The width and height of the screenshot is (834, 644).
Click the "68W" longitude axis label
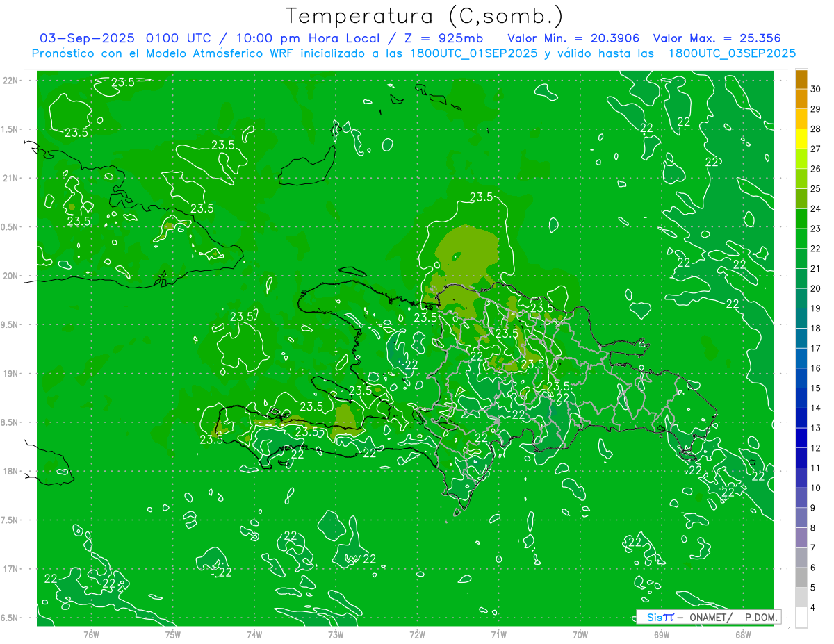pos(743,635)
